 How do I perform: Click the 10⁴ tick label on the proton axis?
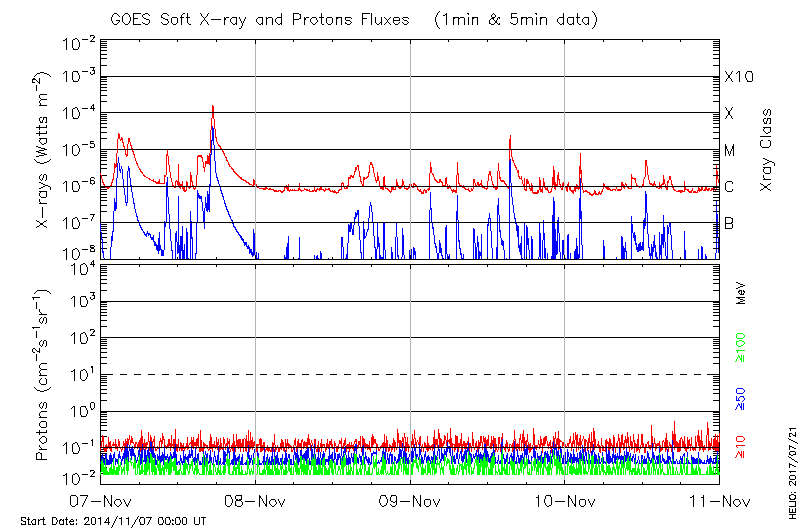click(x=82, y=267)
